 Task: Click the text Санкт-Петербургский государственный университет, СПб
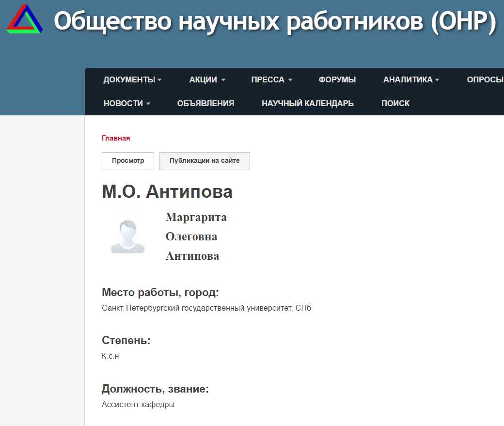(206, 308)
